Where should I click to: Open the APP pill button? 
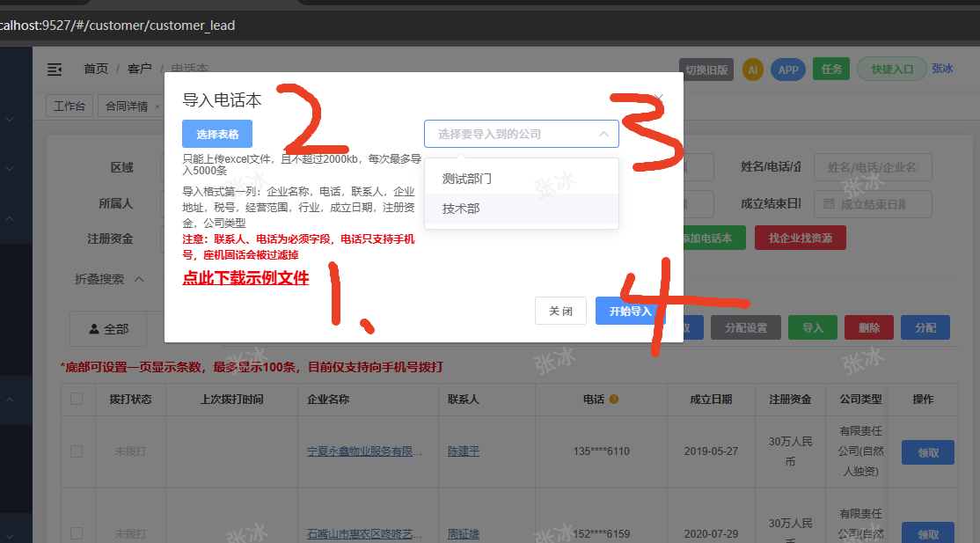pyautogui.click(x=788, y=70)
